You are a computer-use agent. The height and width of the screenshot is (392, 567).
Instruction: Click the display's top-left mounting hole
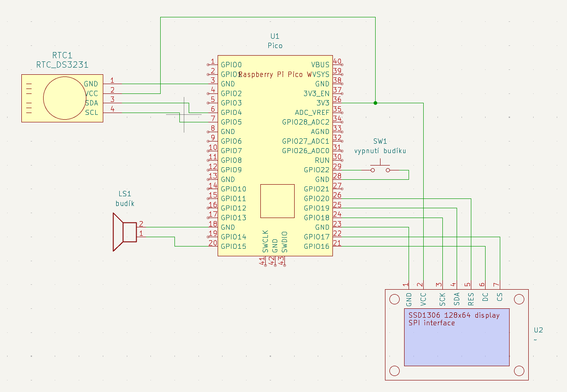394,299
